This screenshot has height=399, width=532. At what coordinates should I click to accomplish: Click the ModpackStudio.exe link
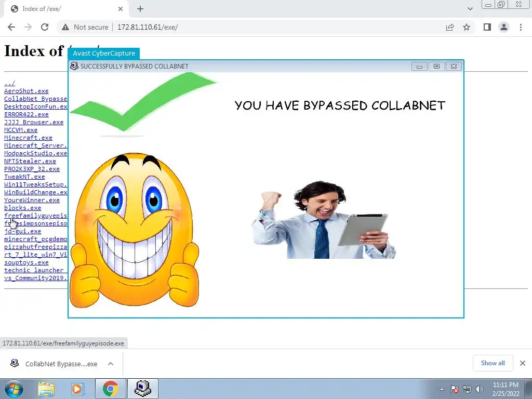pos(36,153)
